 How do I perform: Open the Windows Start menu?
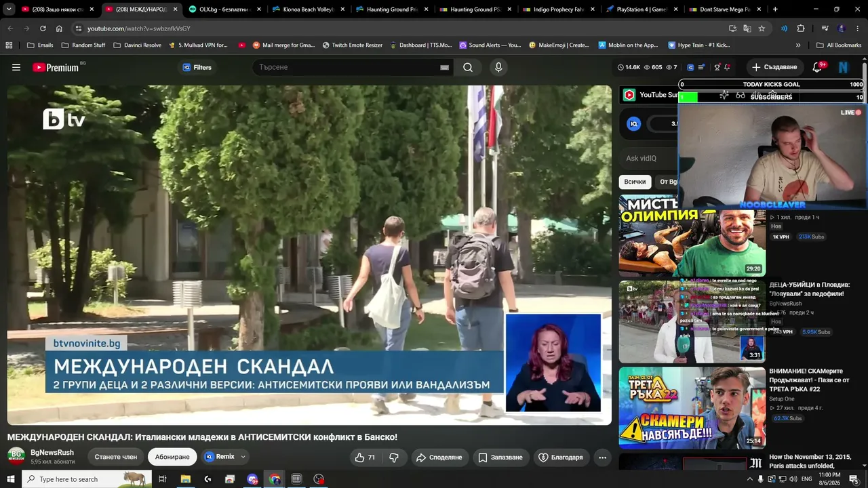click(x=11, y=479)
